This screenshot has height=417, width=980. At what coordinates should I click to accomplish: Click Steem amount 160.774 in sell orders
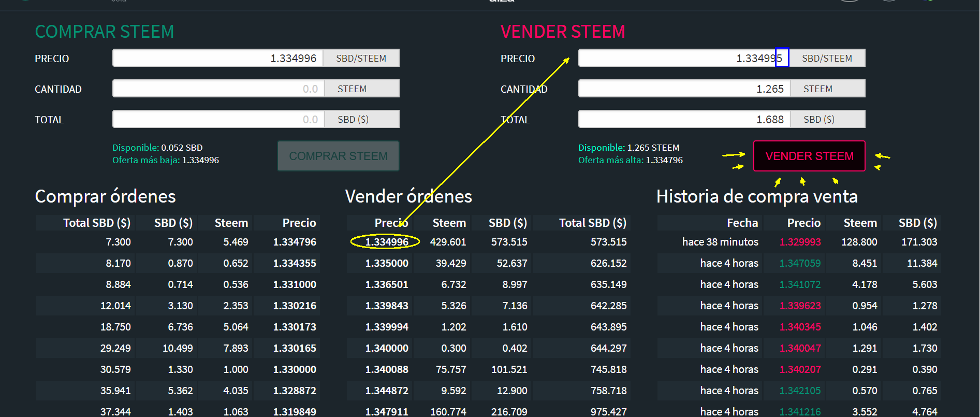pyautogui.click(x=448, y=412)
